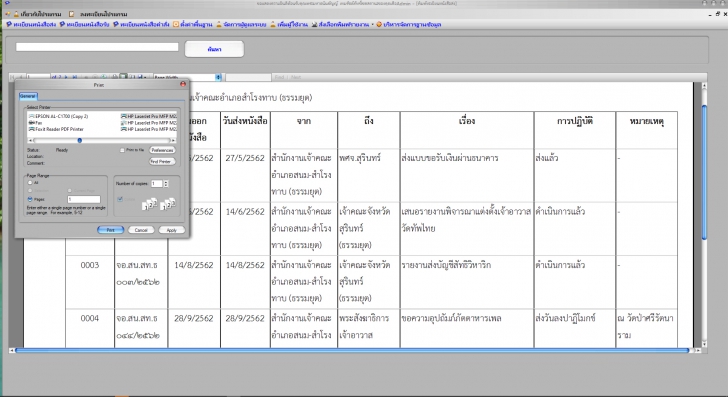728x397 pixels.
Task: Click the report scroll down arrow
Action: point(704,344)
